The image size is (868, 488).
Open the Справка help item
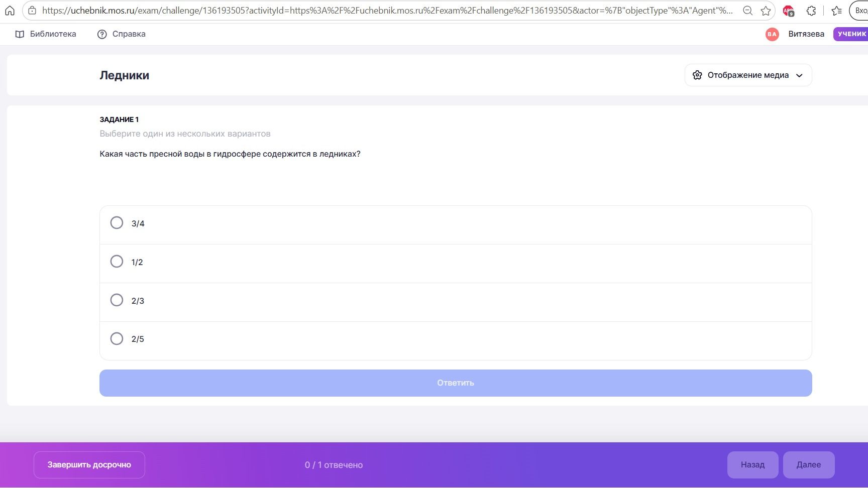121,34
